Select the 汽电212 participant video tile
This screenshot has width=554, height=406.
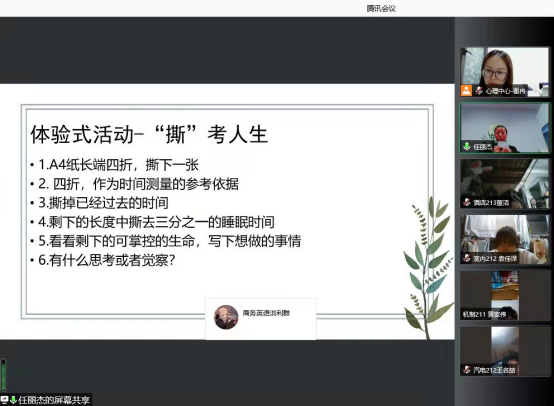pyautogui.click(x=505, y=351)
